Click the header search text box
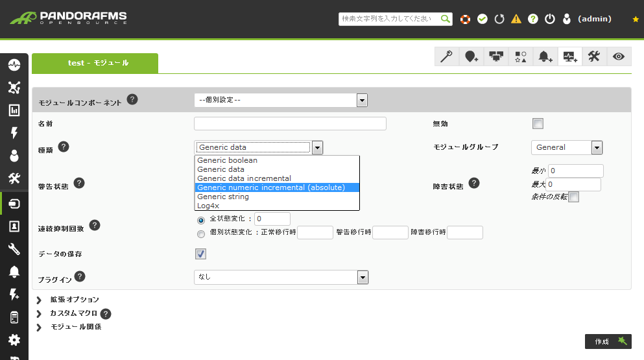Image resolution: width=644 pixels, height=360 pixels. click(x=389, y=19)
